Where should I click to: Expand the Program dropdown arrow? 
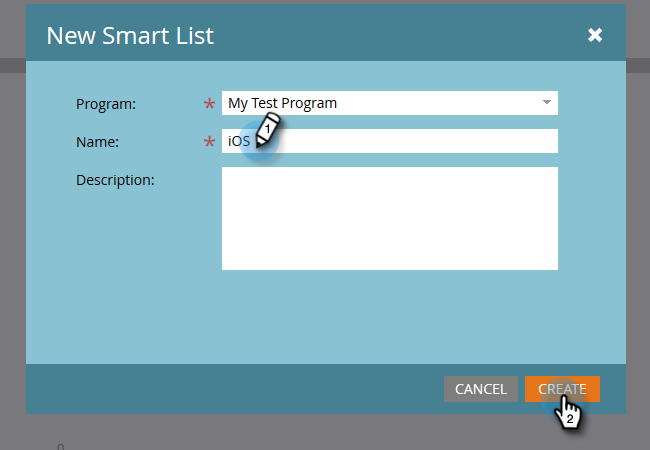tap(547, 102)
